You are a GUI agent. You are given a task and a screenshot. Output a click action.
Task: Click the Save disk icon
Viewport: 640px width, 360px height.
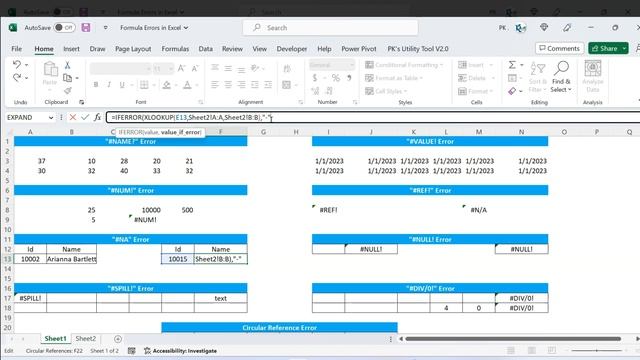click(x=86, y=28)
